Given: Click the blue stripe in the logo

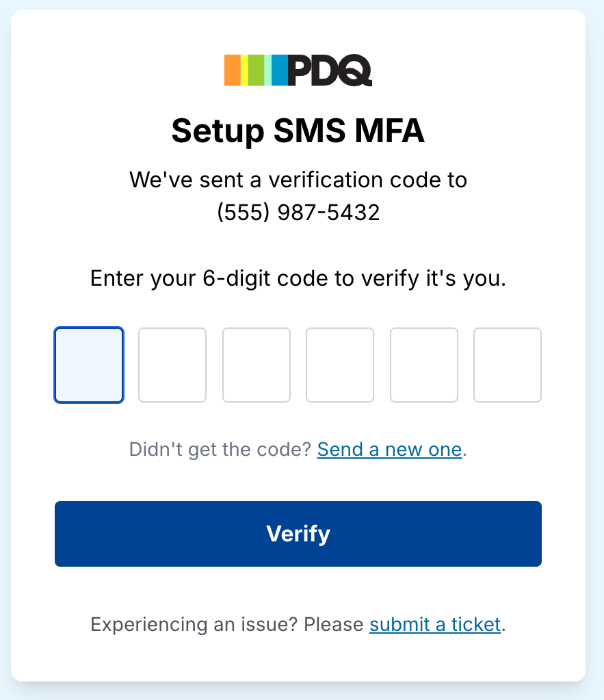Looking at the screenshot, I should click(280, 70).
